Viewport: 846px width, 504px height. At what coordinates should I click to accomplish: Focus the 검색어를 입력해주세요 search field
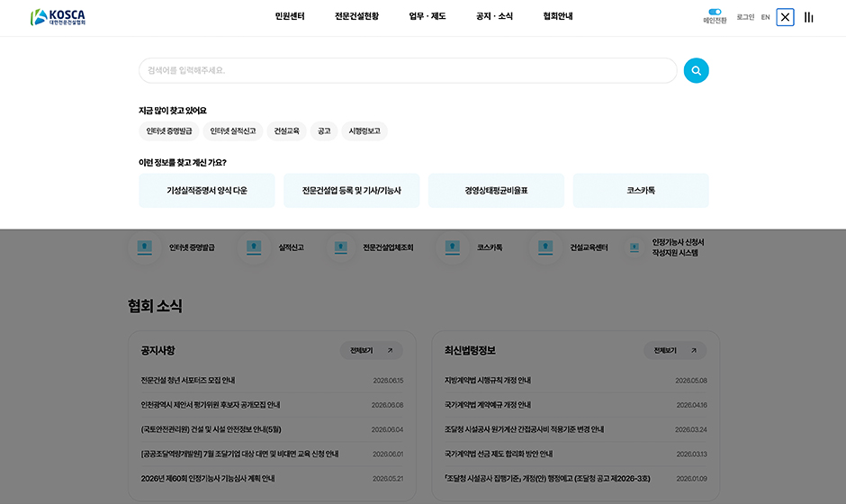(408, 71)
